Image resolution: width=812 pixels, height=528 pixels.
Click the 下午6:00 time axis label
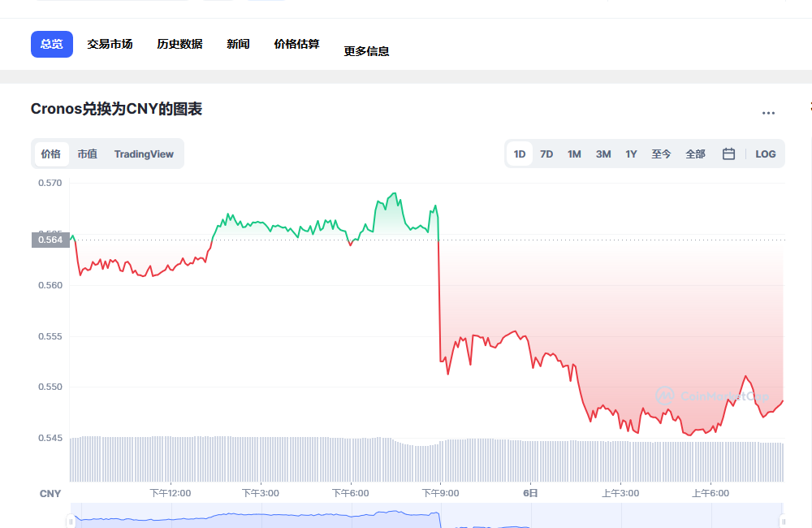[x=351, y=493]
